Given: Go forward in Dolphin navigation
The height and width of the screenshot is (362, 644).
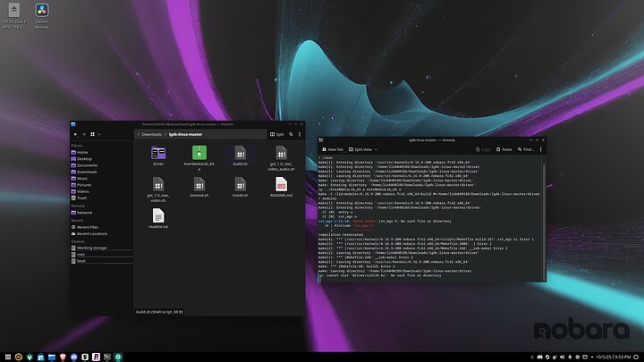Looking at the screenshot, I should (84, 134).
